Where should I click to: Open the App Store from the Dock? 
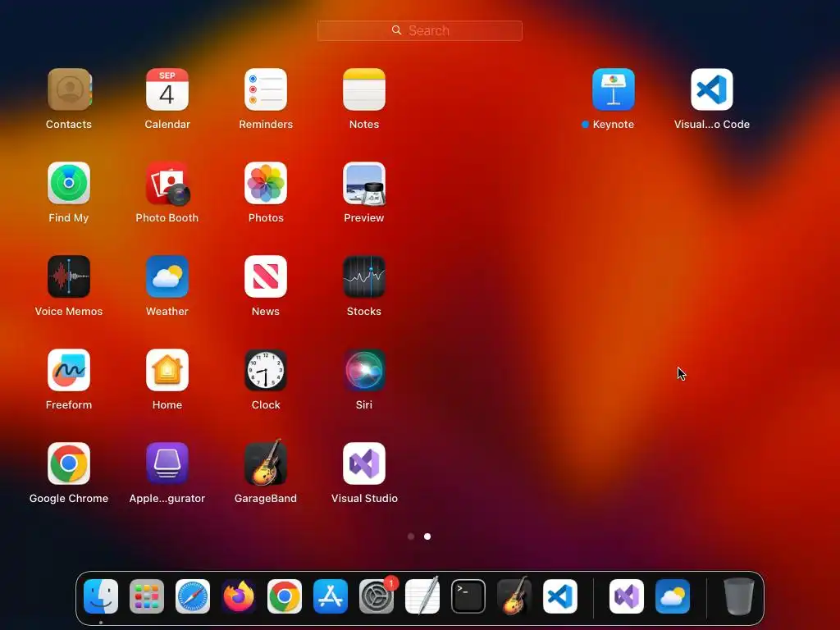(331, 596)
